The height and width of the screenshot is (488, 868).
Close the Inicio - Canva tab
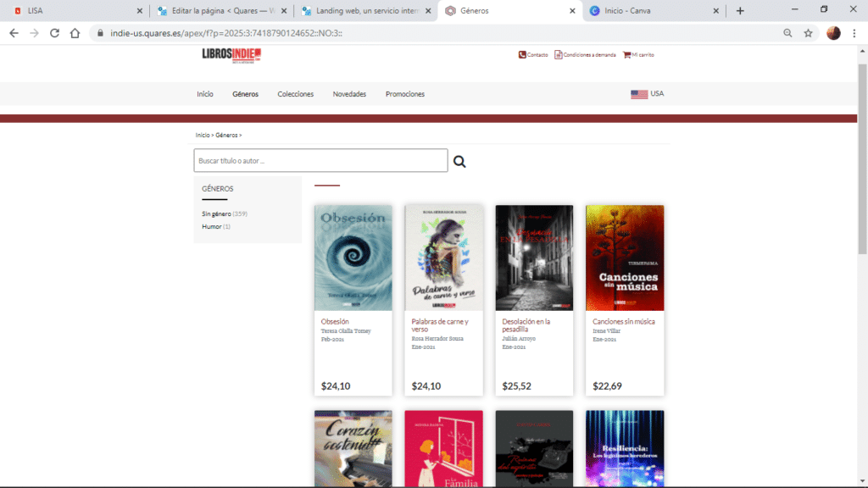click(x=715, y=10)
